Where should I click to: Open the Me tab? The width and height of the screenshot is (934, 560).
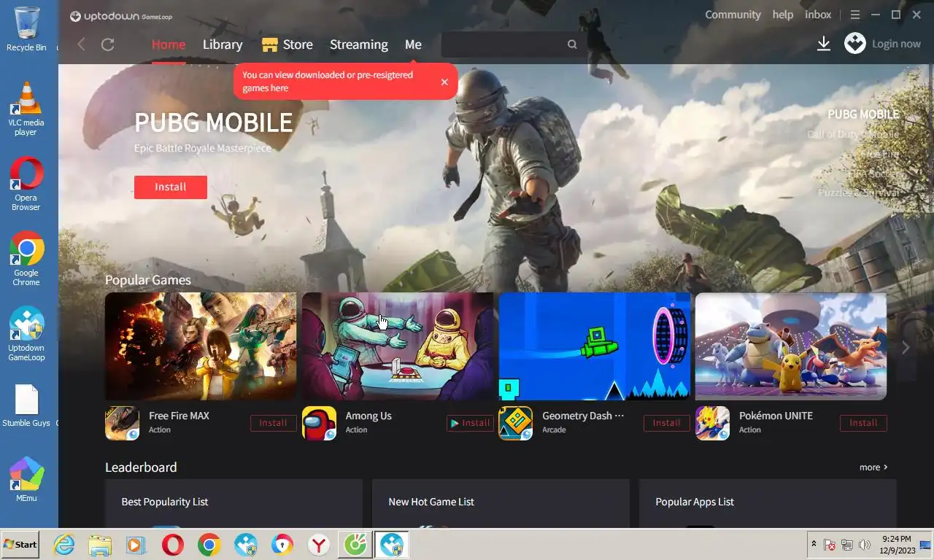(413, 44)
